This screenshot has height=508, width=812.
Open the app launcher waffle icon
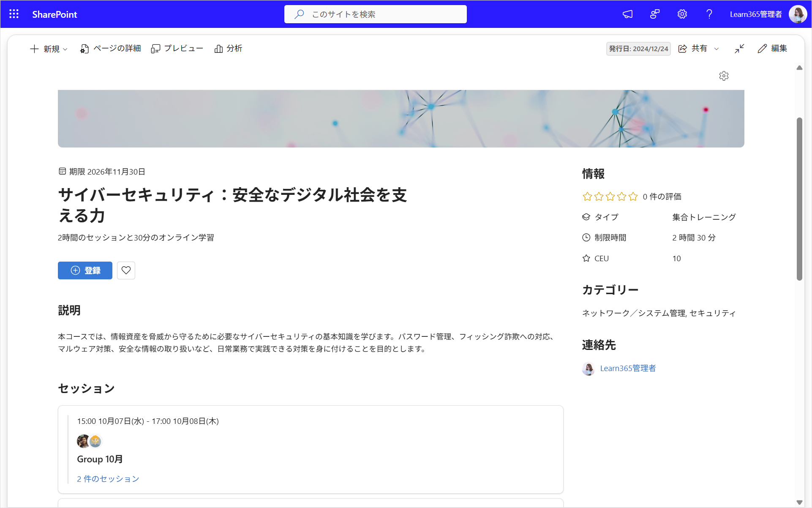[14, 14]
